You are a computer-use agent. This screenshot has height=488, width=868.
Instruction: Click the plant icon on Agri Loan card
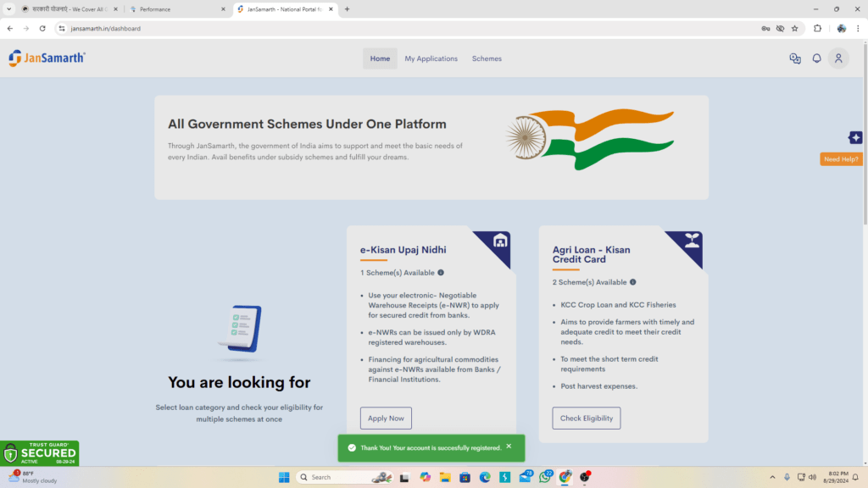coord(692,240)
